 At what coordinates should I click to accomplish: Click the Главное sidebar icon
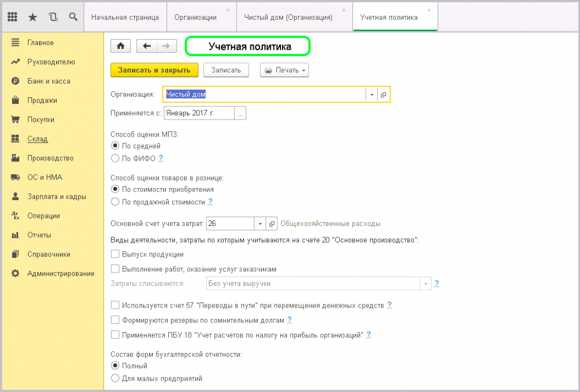(15, 42)
